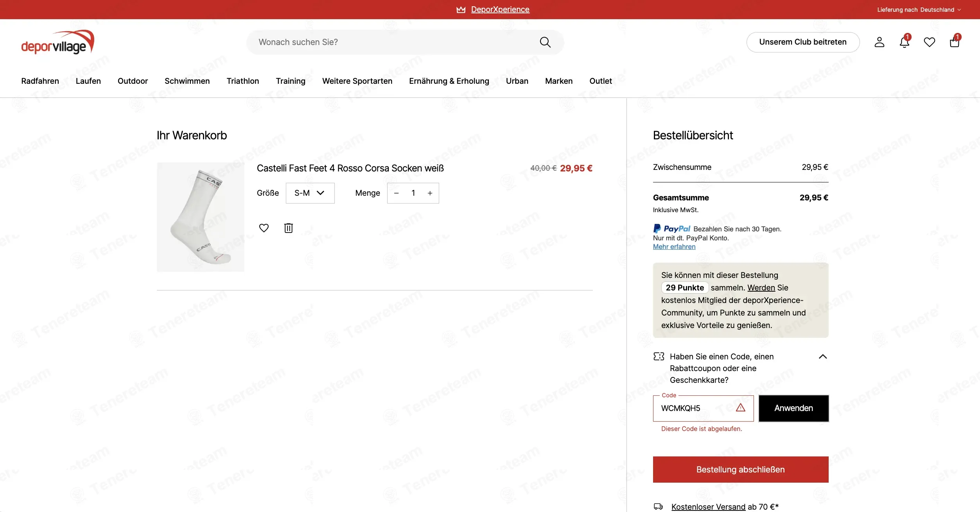Image resolution: width=980 pixels, height=512 pixels.
Task: Click the Zwischensumme label
Action: tap(682, 167)
